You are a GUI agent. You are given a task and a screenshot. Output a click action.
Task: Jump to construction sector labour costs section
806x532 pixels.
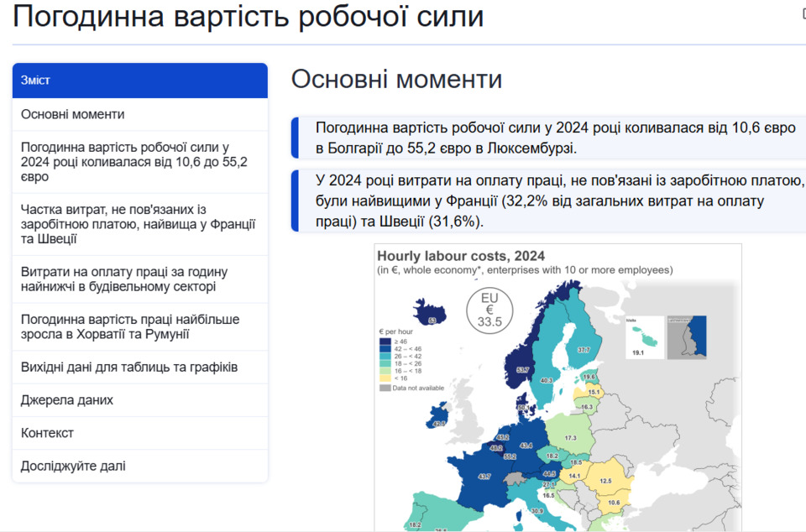(x=124, y=279)
